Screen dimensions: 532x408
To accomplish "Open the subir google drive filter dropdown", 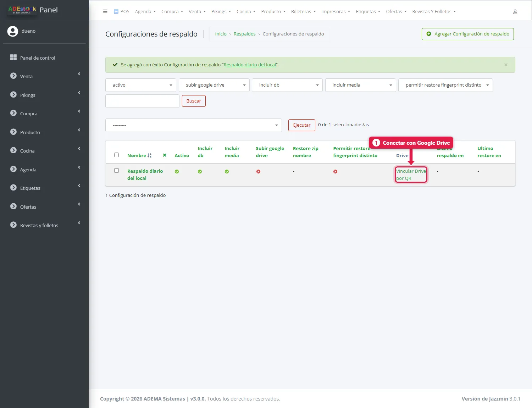I will [214, 85].
